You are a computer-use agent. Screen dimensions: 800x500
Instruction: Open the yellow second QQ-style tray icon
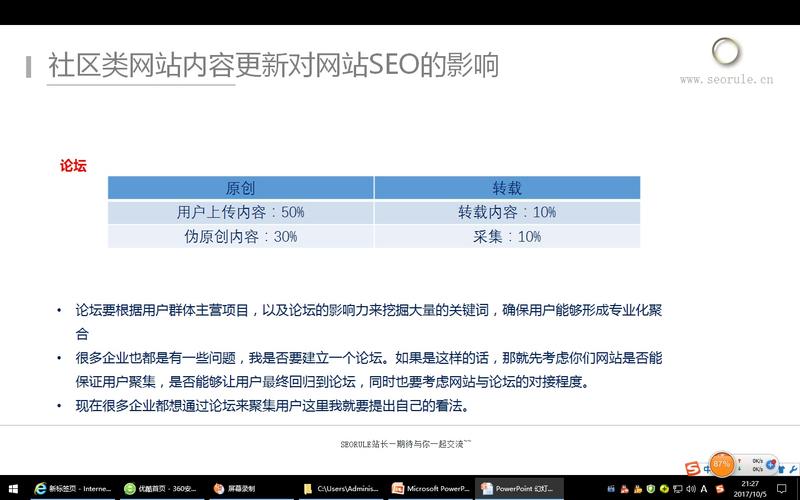pyautogui.click(x=638, y=489)
